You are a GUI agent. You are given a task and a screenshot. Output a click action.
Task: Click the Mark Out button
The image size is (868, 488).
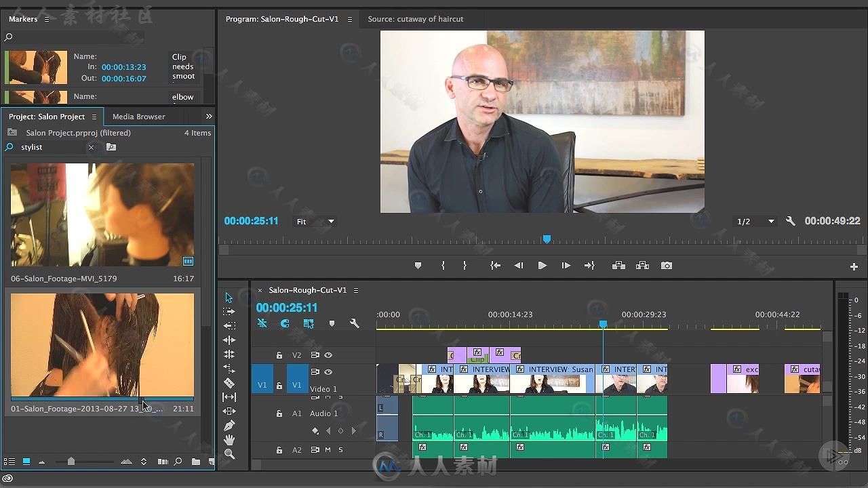[465, 266]
